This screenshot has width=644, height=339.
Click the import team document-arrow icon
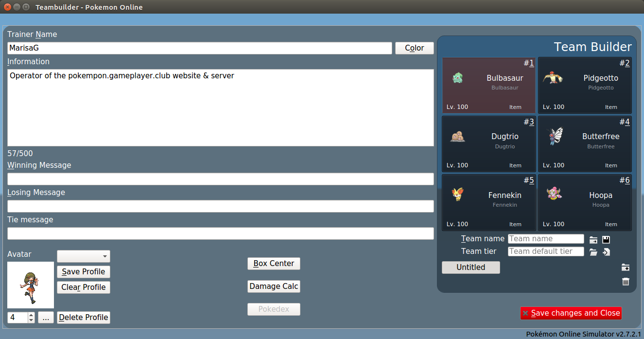pyautogui.click(x=606, y=252)
